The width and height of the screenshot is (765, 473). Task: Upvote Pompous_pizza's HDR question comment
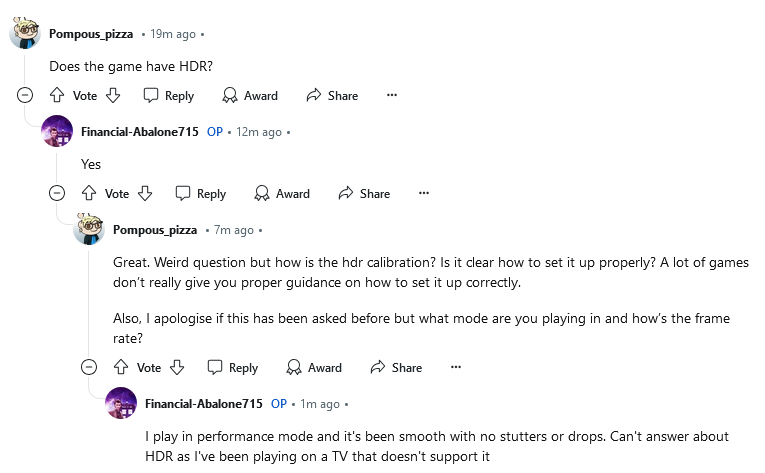pyautogui.click(x=57, y=95)
